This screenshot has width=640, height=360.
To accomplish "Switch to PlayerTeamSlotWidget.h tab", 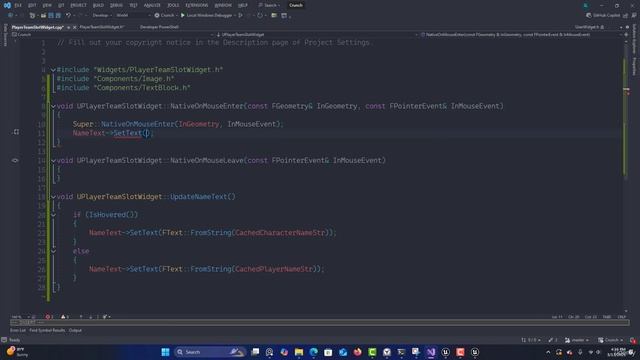I will click(x=101, y=27).
